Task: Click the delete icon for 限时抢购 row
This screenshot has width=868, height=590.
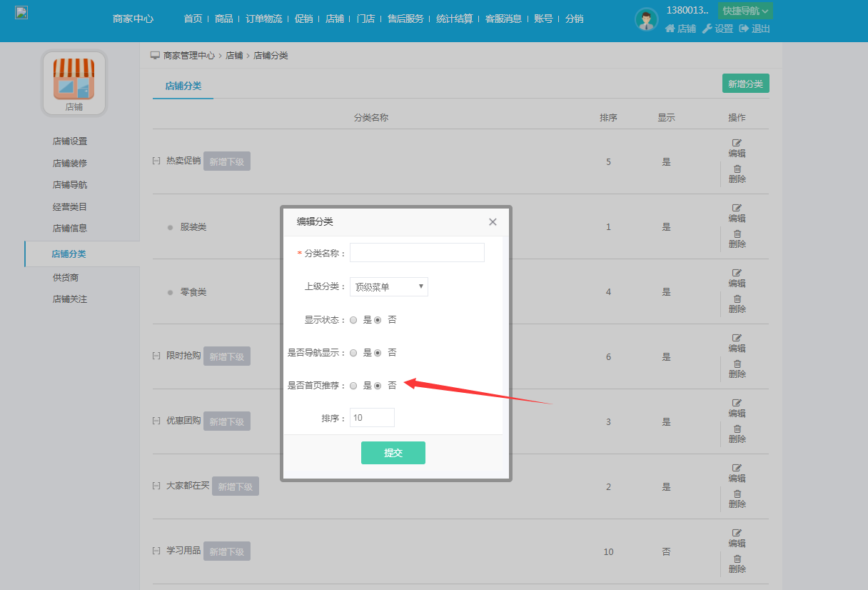Action: 737,364
